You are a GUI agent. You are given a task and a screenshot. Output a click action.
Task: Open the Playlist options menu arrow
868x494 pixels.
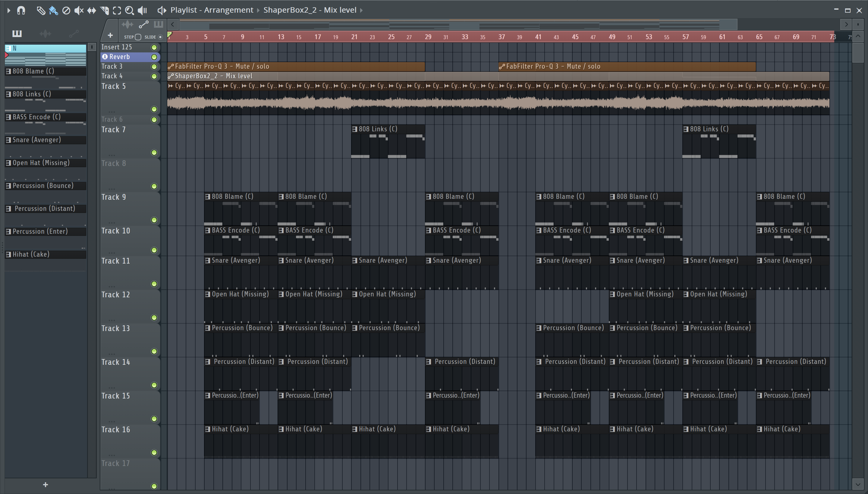[9, 10]
